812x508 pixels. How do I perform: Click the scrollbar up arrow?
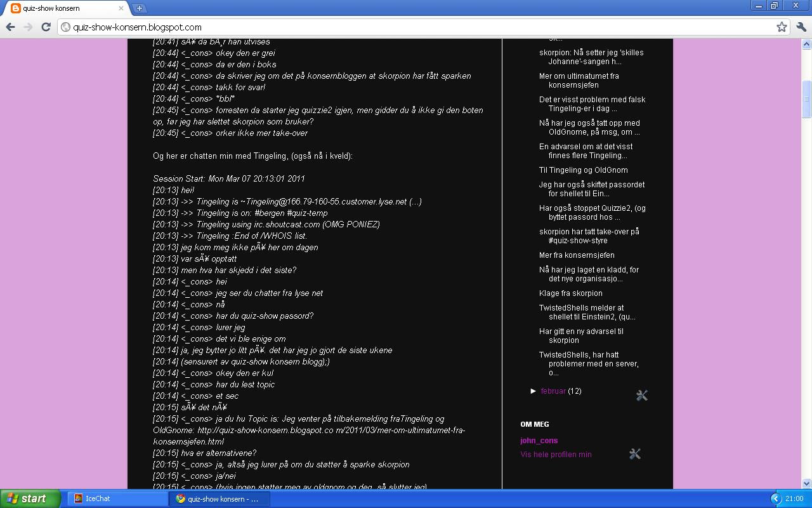807,44
